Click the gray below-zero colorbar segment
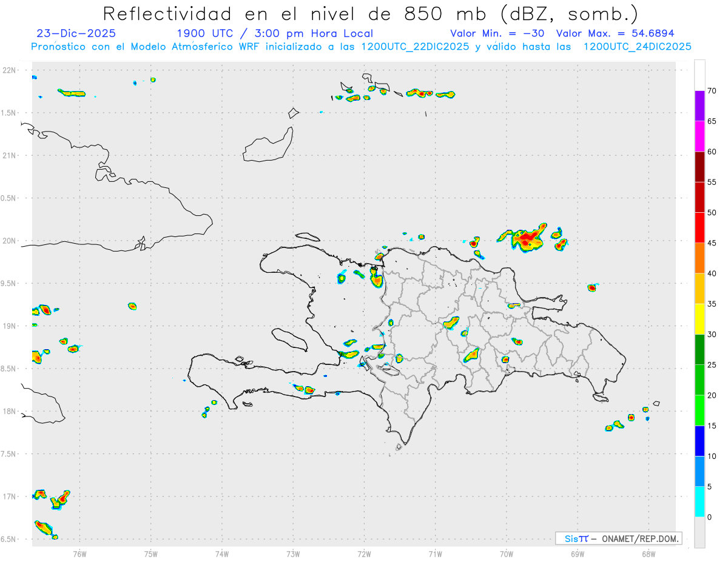The width and height of the screenshot is (728, 562). click(700, 532)
